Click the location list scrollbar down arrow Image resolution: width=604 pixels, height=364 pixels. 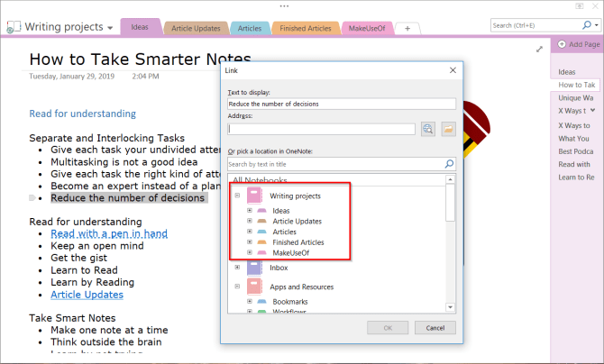(451, 309)
